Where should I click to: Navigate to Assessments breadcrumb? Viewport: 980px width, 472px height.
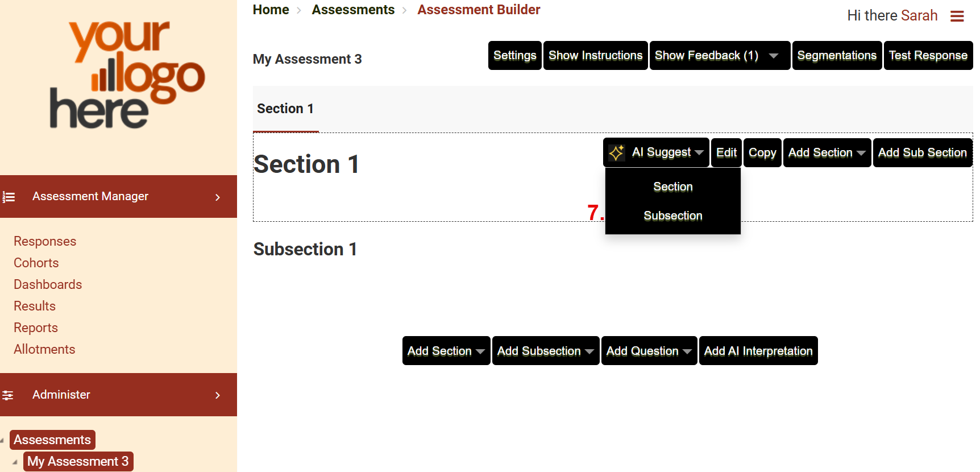coord(352,10)
